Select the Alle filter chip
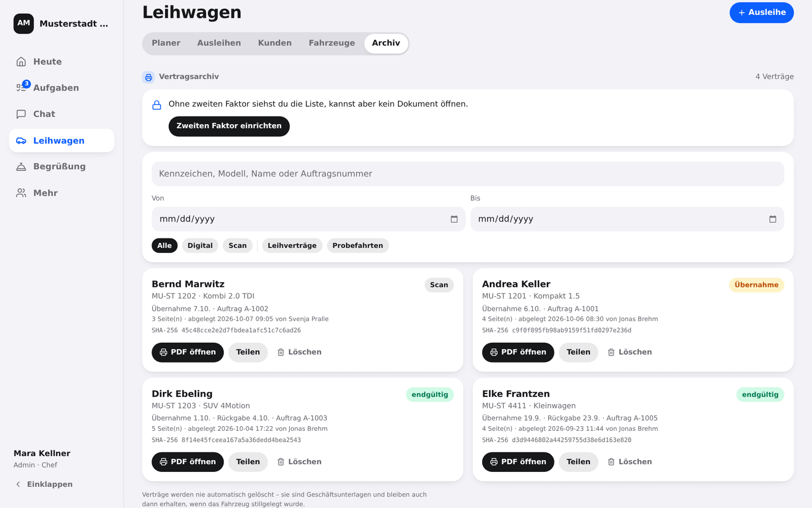Image resolution: width=812 pixels, height=508 pixels. tap(164, 245)
